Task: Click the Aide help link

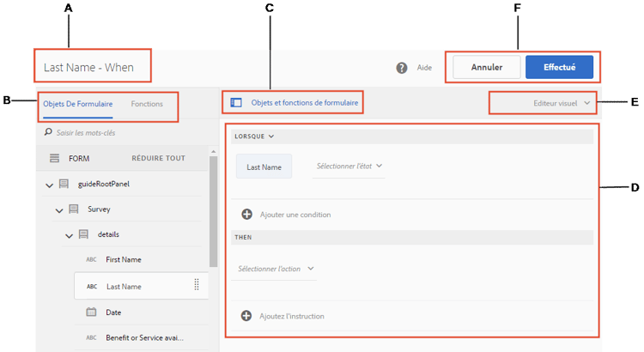Action: point(424,68)
